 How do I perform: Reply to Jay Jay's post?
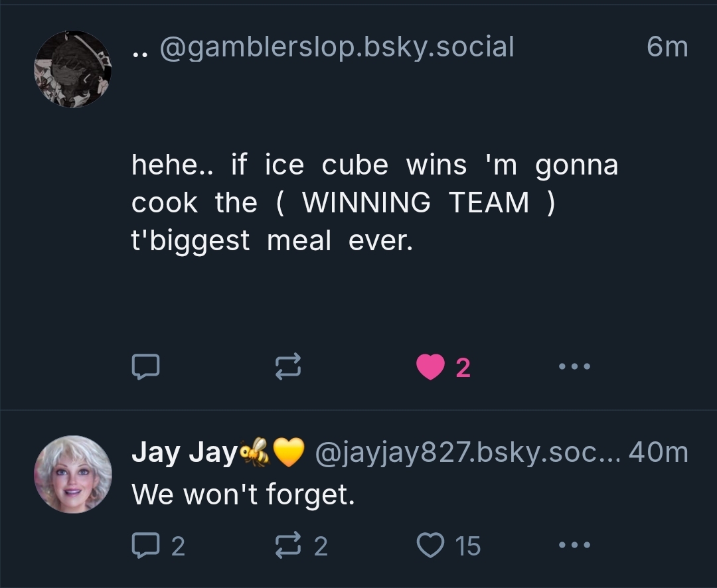tap(145, 545)
